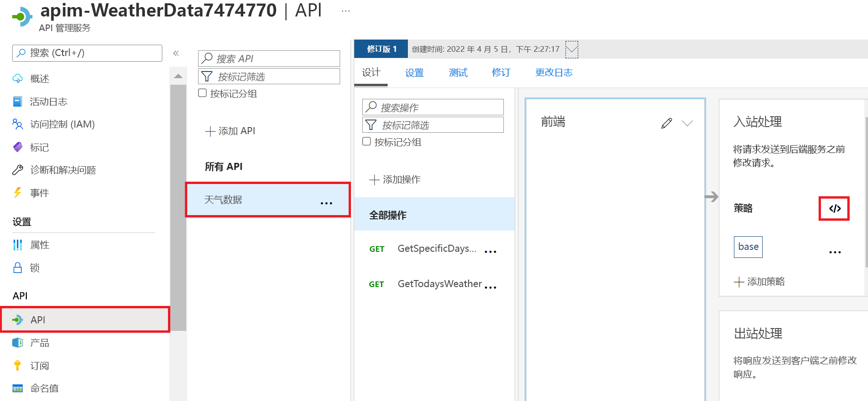Screen dimensions: 868x401
Task: Select API item in left menu
Action: [85, 320]
